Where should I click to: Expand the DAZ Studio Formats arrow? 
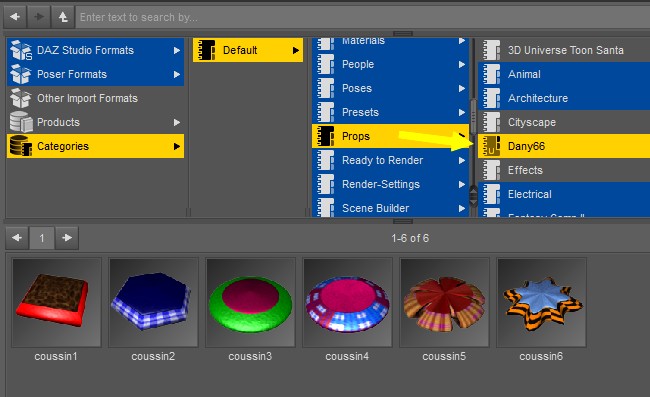point(177,50)
